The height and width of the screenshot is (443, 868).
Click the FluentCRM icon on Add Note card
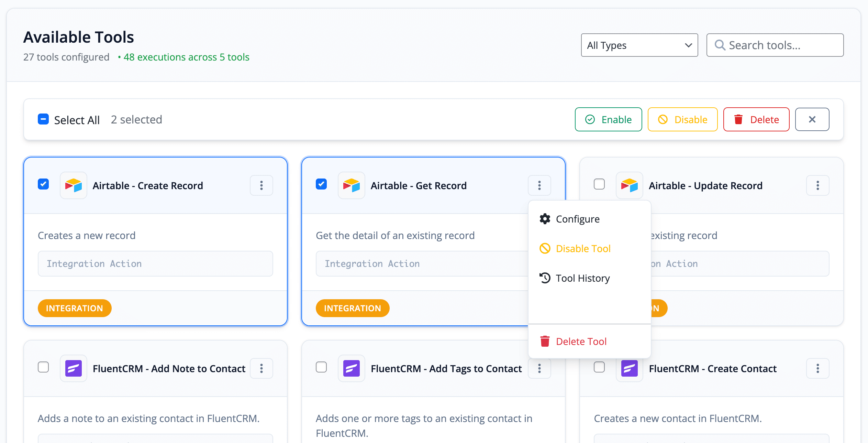coord(73,368)
